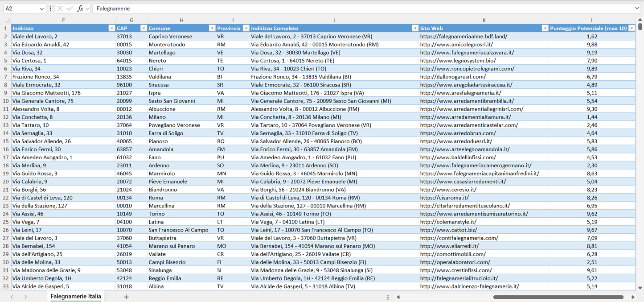Click the Enter checkmark in the formula bar

tap(70, 8)
